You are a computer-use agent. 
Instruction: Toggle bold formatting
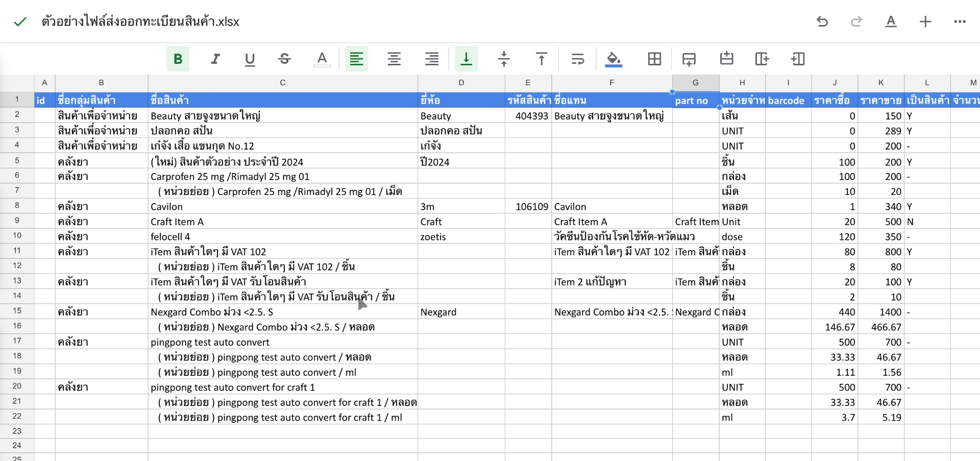tap(178, 59)
